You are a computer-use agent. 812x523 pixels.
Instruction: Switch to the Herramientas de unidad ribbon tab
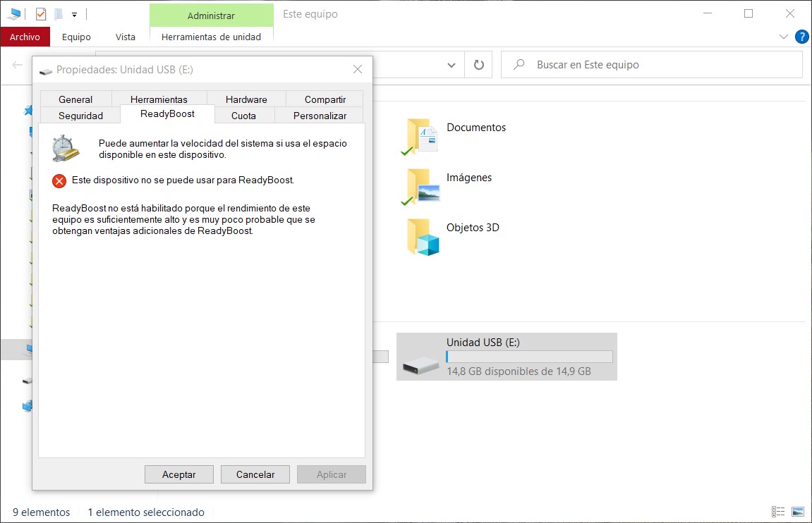[211, 37]
